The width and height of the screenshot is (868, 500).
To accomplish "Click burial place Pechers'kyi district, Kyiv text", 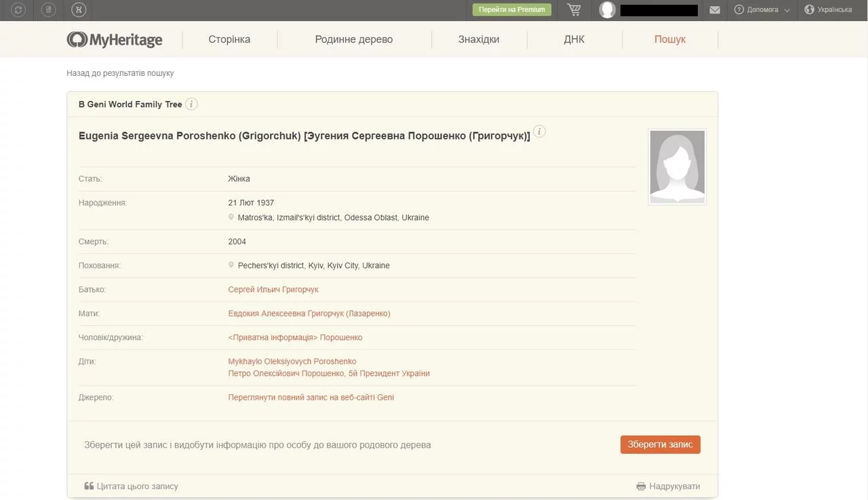I will point(314,266).
